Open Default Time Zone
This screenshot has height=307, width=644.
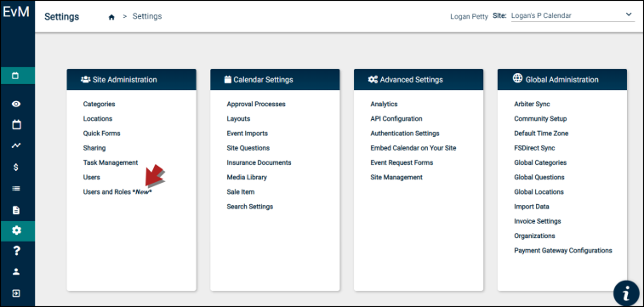541,134
